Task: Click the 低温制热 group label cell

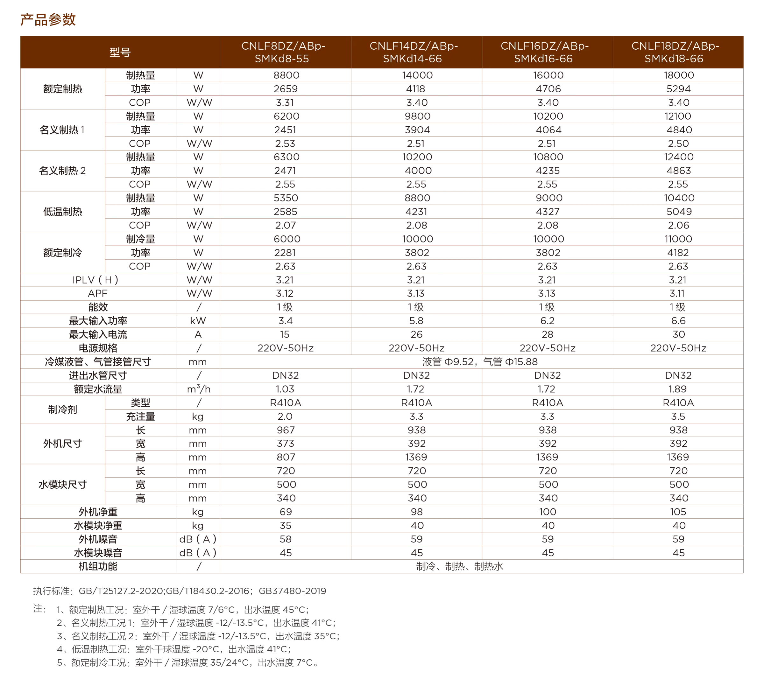Action: (63, 212)
